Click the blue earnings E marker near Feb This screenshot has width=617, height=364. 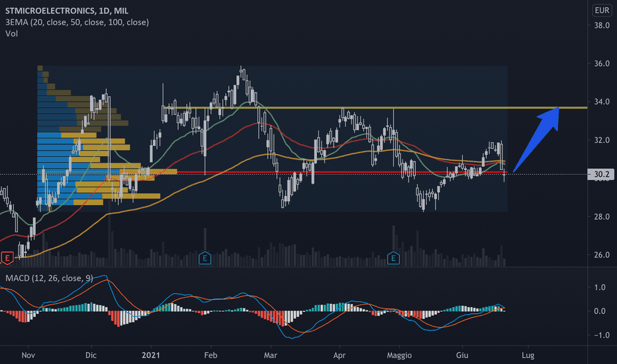[x=205, y=258]
